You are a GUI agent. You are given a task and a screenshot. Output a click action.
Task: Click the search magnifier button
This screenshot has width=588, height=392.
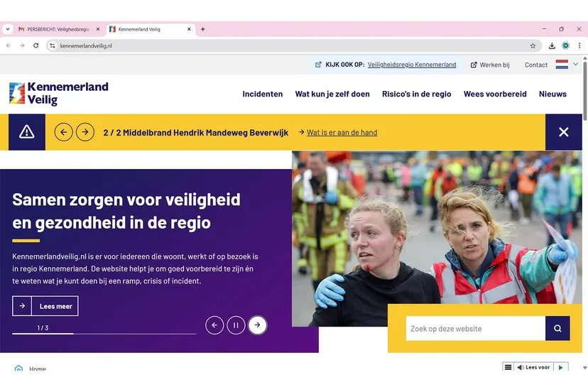click(x=557, y=328)
